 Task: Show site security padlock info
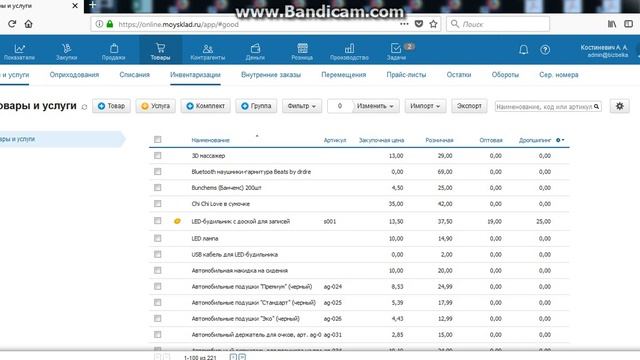tap(109, 24)
